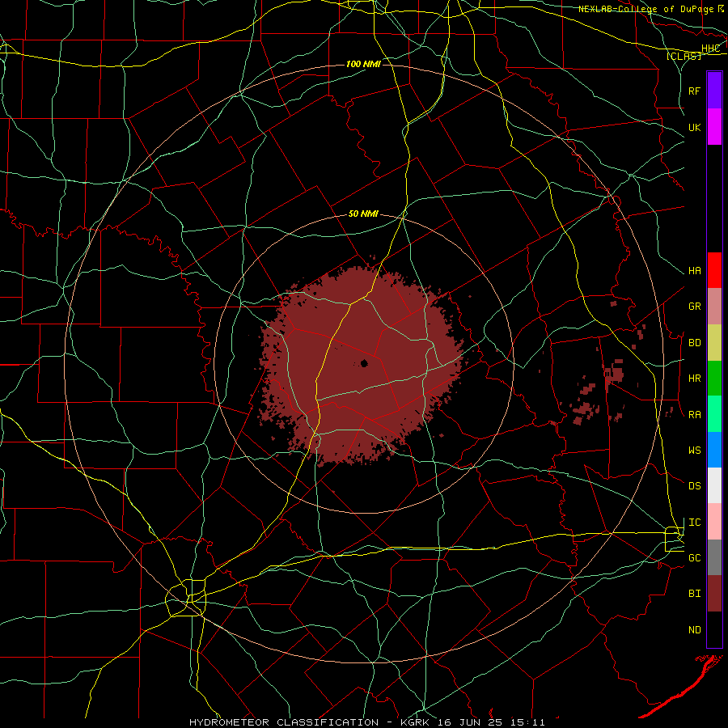Click the BI dark red legend swatch
728x728 pixels.
(x=714, y=594)
